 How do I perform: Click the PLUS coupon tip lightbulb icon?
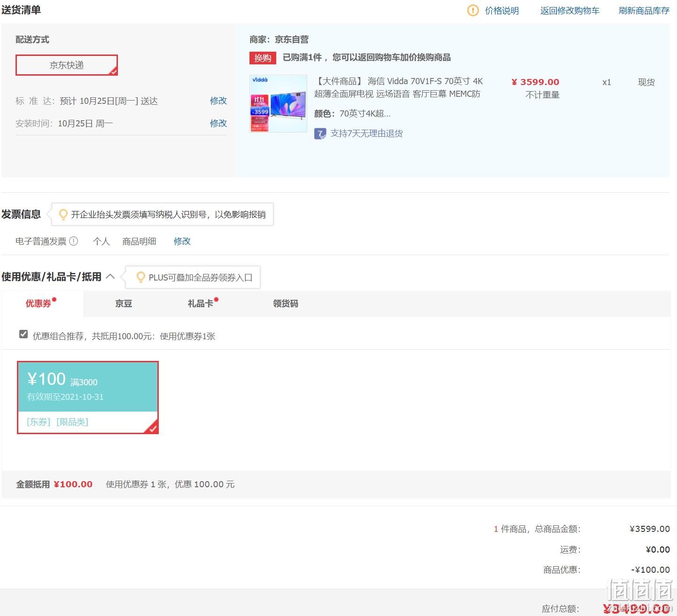[x=140, y=277]
